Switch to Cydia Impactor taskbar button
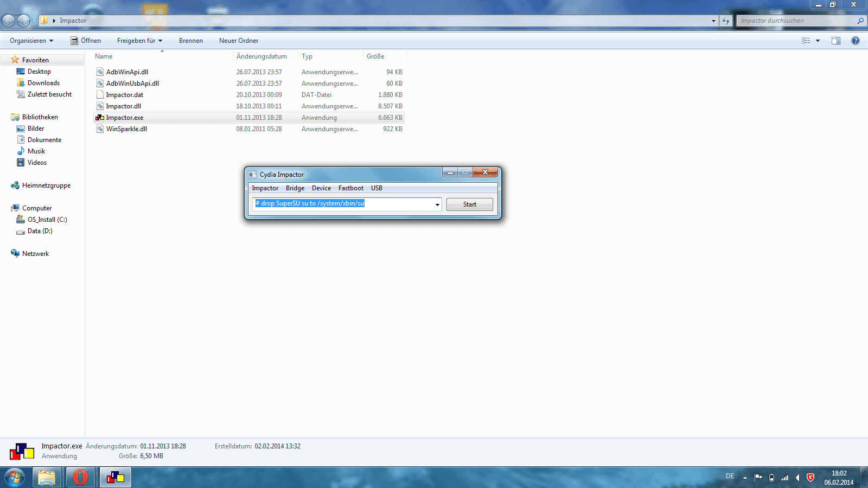Screen dimensions: 868x488 [x=115, y=478]
